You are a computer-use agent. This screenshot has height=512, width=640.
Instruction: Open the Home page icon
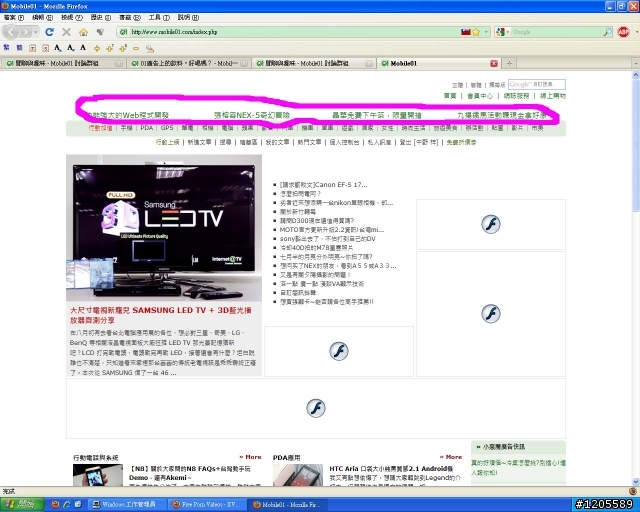pyautogui.click(x=83, y=32)
